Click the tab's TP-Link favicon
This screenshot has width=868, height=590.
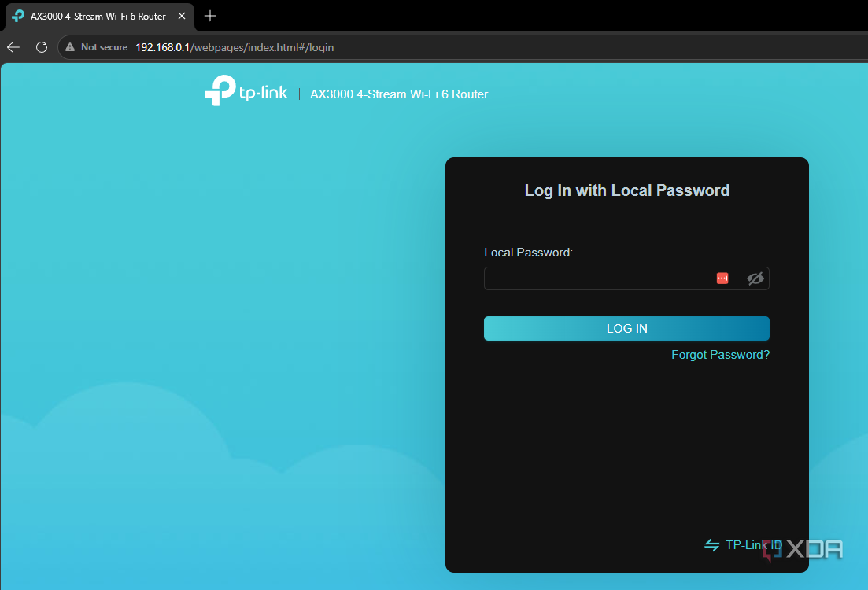point(18,16)
